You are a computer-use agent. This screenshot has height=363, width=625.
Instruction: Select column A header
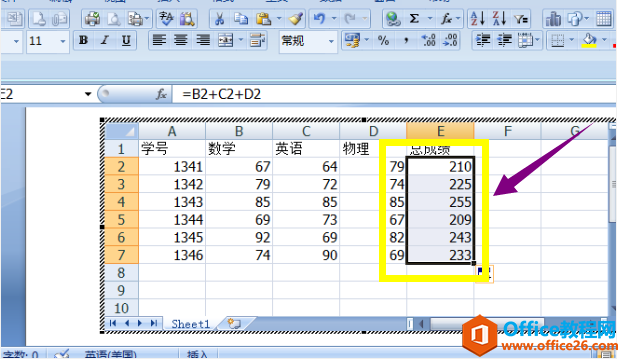tap(172, 131)
